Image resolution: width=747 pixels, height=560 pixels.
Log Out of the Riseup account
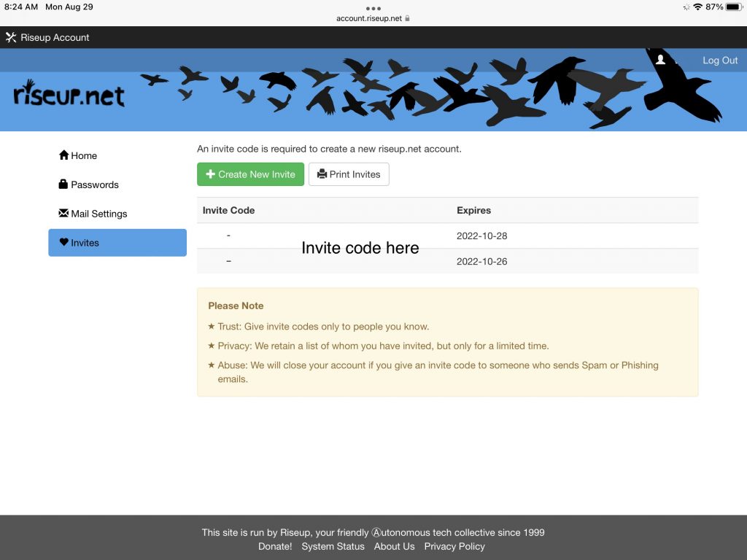(719, 61)
